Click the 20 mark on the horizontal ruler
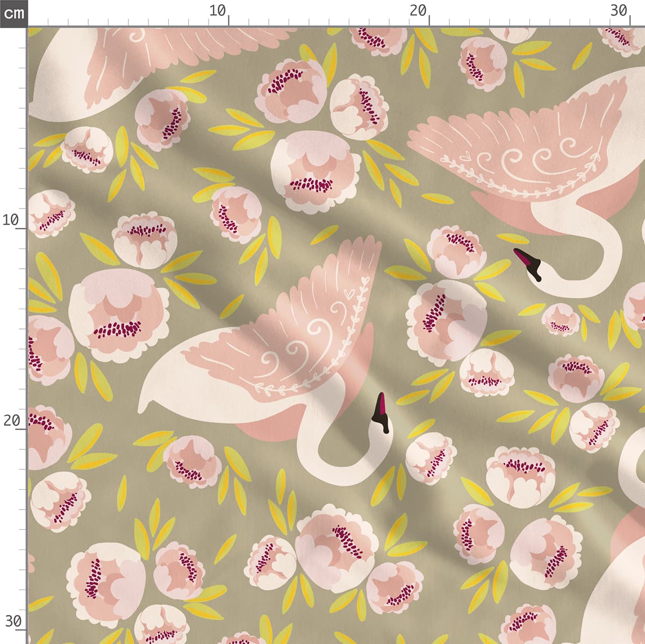645x644 pixels. pos(418,10)
